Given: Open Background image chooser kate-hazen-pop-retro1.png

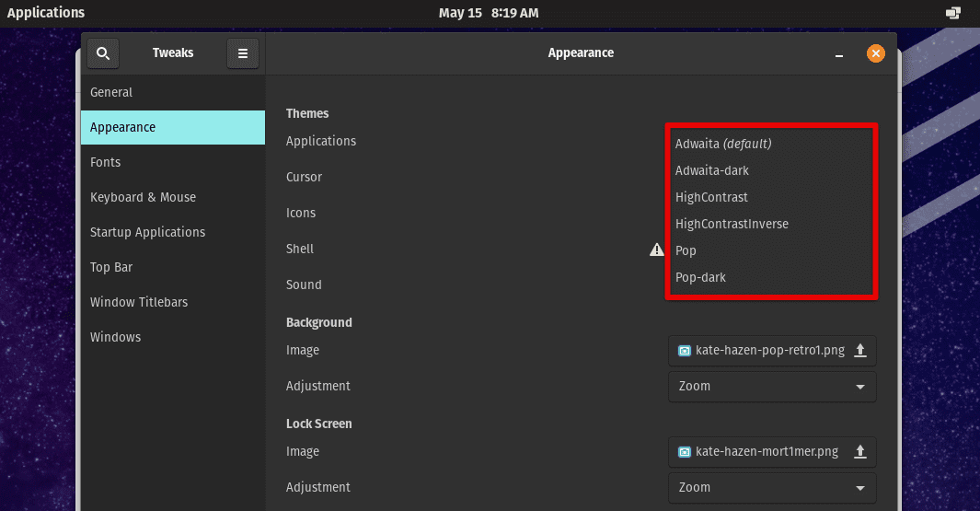Looking at the screenshot, I should tap(772, 350).
